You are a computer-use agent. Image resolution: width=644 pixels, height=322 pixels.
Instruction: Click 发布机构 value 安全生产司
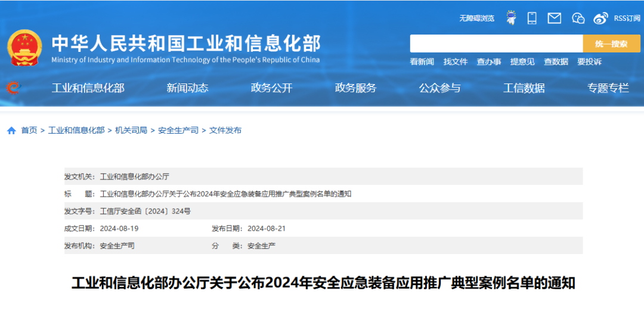pos(117,246)
